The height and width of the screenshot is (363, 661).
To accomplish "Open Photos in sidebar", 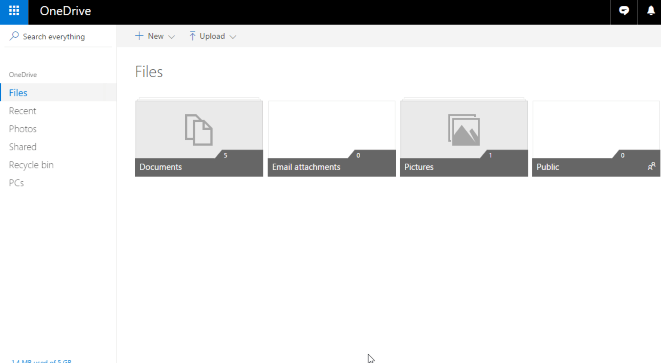I will coord(23,129).
